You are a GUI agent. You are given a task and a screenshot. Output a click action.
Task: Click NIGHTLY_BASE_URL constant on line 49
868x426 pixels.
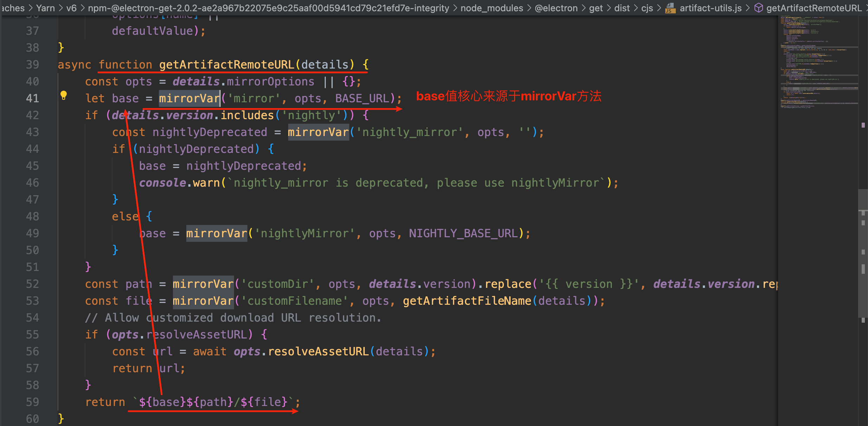click(463, 233)
